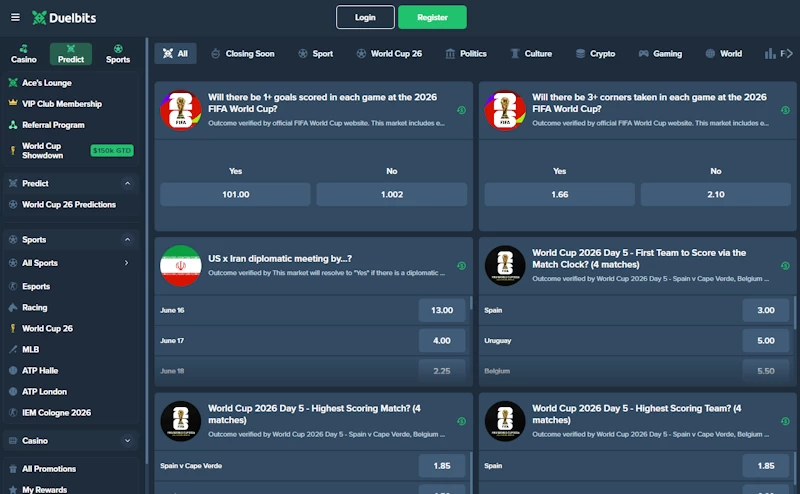800x494 pixels.
Task: Filter markets by Sport
Action: tap(316, 54)
